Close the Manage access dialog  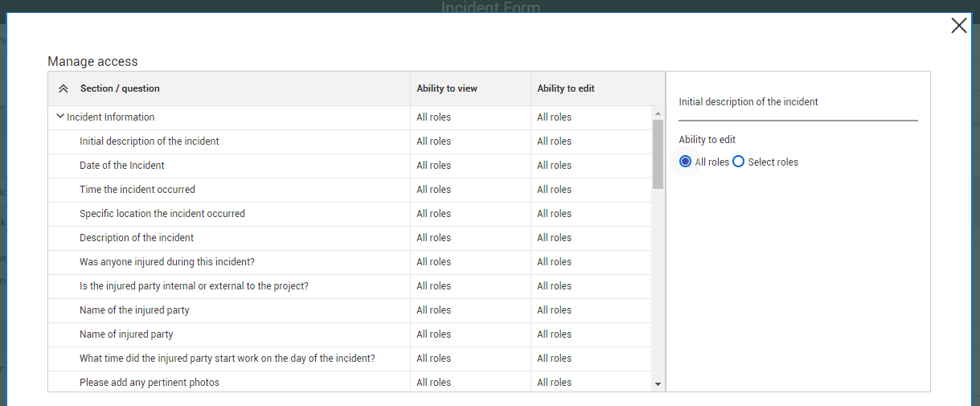(958, 26)
